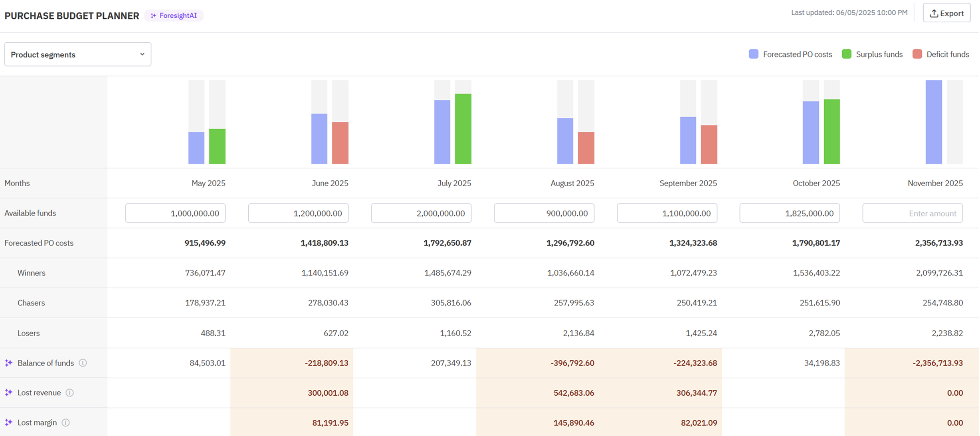Click the Surplus funds green legend swatch
The width and height of the screenshot is (980, 436).
846,54
